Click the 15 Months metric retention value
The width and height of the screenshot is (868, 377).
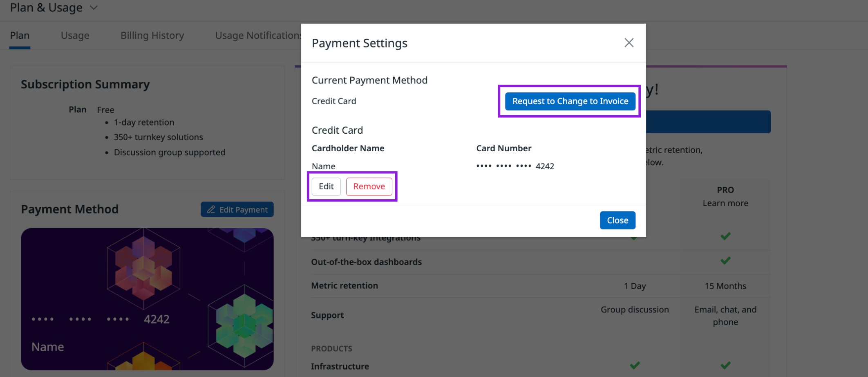pyautogui.click(x=725, y=286)
